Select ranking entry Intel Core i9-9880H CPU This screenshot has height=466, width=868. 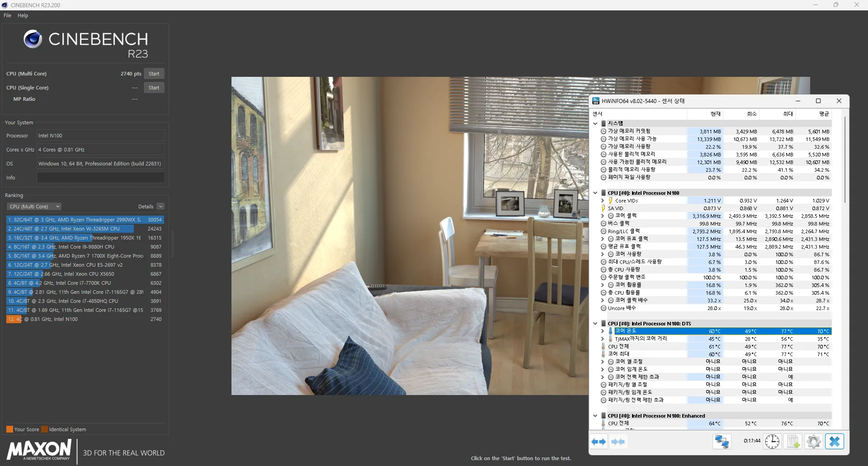tap(85, 247)
